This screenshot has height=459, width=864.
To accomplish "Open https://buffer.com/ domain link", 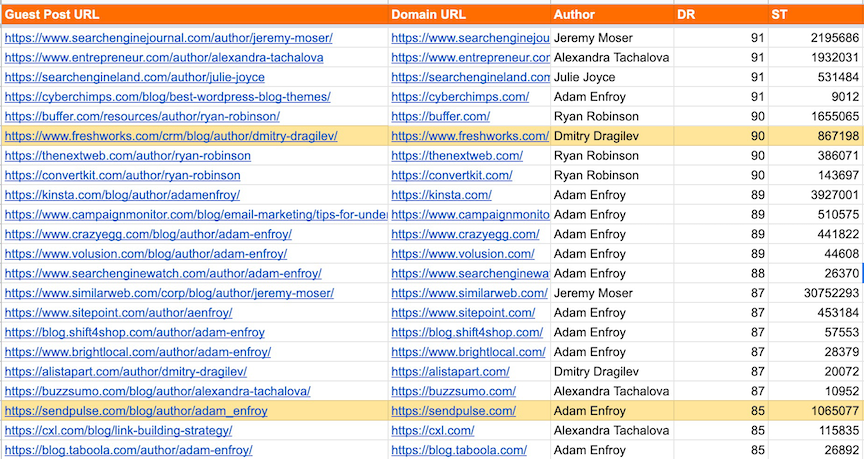I will tap(441, 117).
